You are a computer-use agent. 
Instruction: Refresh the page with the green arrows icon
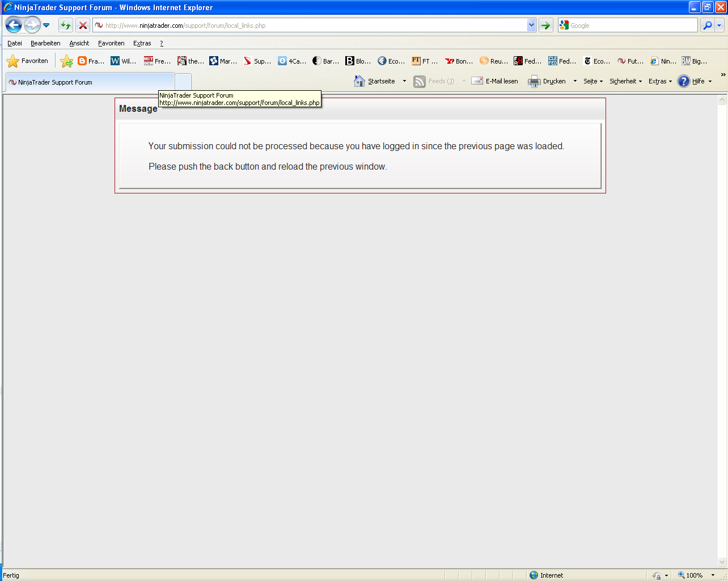tap(66, 26)
